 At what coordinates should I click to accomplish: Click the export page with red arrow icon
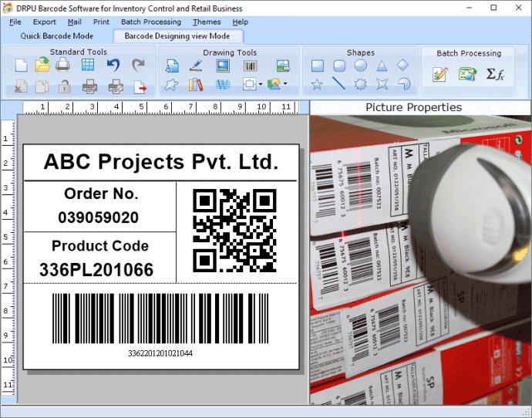coord(140,87)
